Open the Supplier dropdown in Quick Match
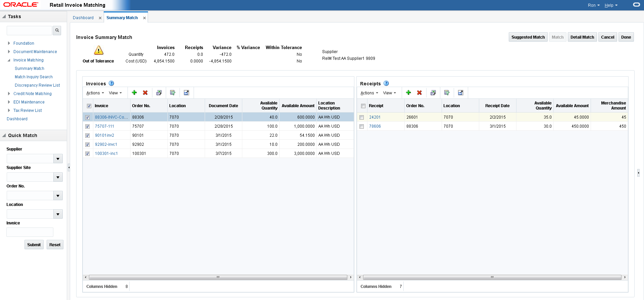The image size is (644, 300). 58,159
